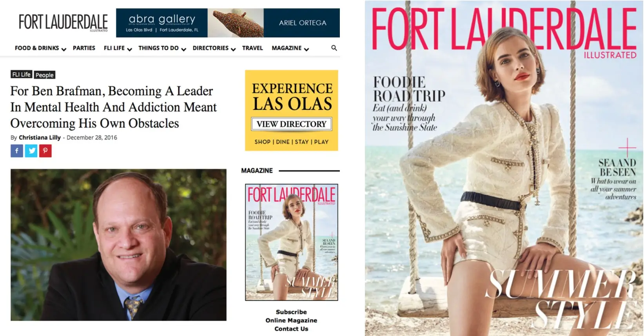Select the People category tag

pyautogui.click(x=45, y=75)
